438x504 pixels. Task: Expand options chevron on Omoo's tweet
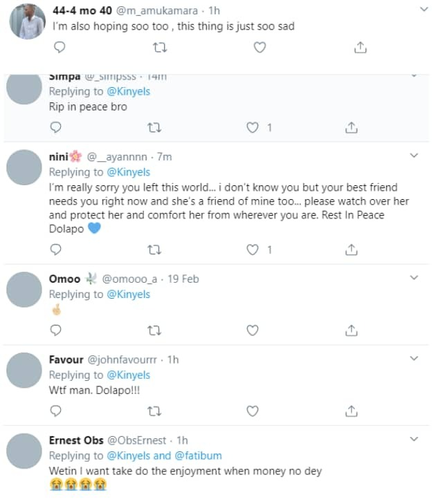pyautogui.click(x=414, y=278)
